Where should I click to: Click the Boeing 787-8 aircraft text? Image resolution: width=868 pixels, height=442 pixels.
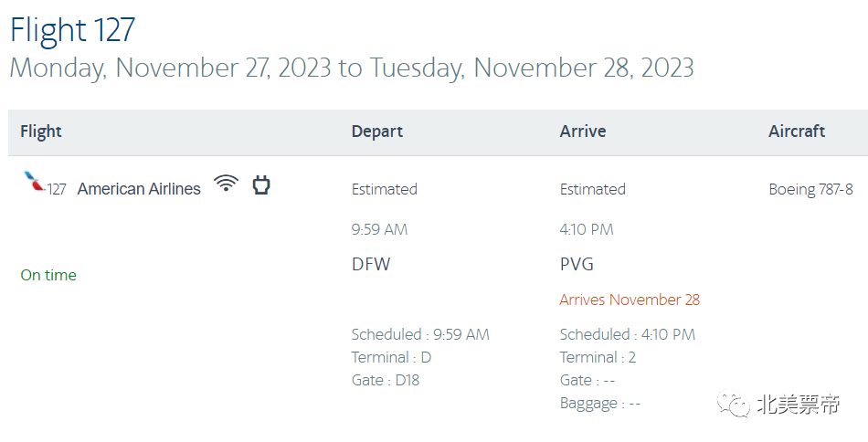coord(810,189)
